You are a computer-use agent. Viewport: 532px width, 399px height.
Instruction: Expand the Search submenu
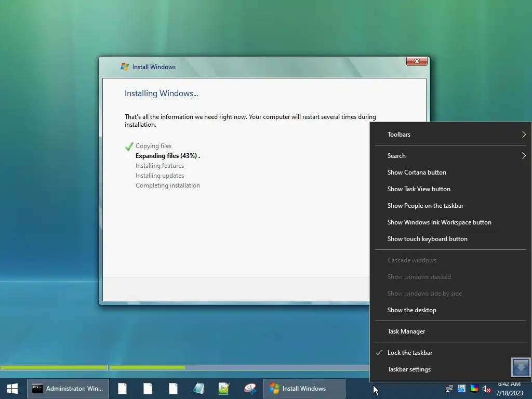tap(450, 156)
